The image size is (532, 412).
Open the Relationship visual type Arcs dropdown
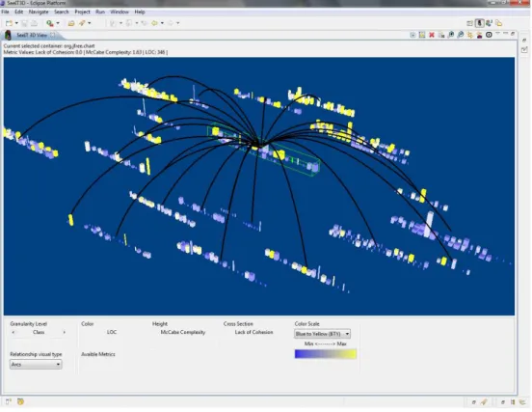click(x=36, y=365)
